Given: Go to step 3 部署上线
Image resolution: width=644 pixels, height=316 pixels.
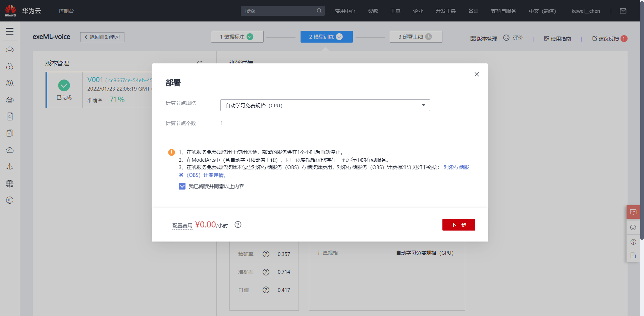Looking at the screenshot, I should (416, 37).
